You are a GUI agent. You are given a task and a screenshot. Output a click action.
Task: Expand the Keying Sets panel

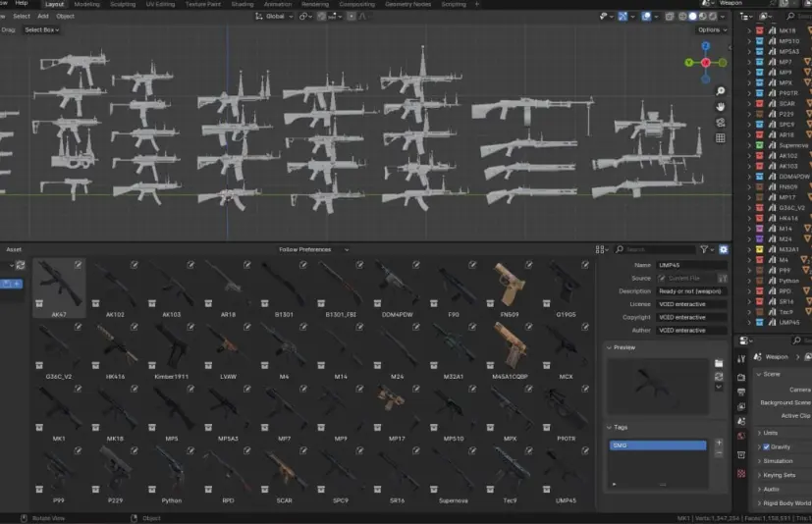(x=777, y=475)
